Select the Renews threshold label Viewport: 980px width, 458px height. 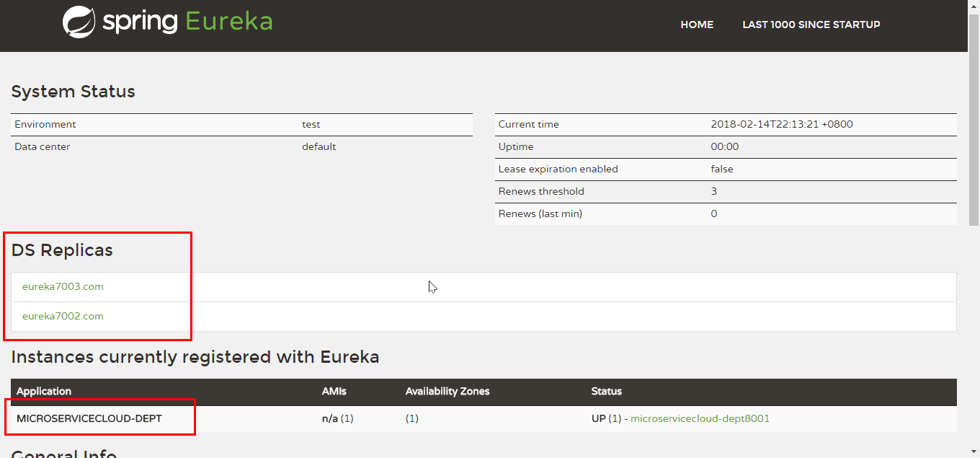point(541,191)
